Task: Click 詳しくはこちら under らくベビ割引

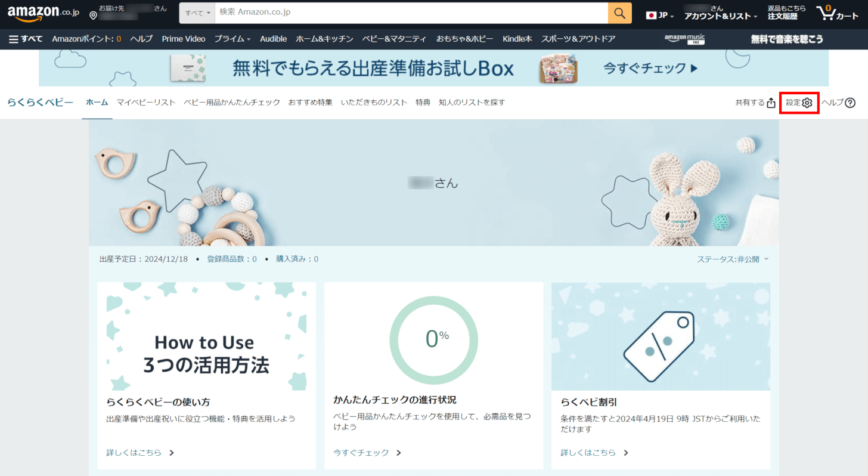Action: pyautogui.click(x=594, y=453)
